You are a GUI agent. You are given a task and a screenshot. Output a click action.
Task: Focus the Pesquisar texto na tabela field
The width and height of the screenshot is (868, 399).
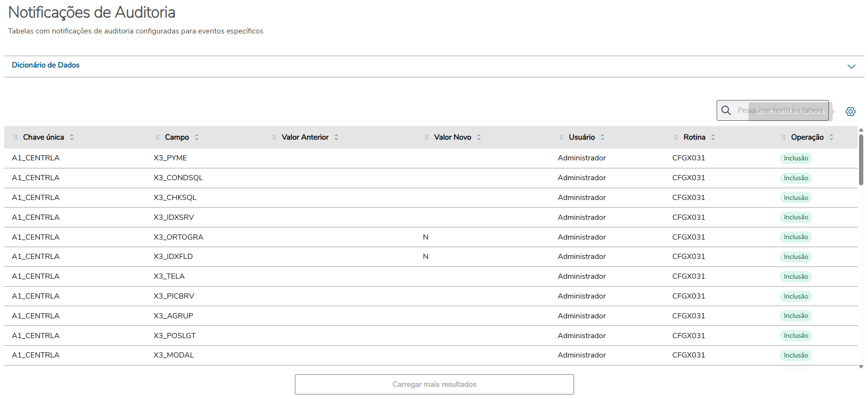(x=781, y=110)
